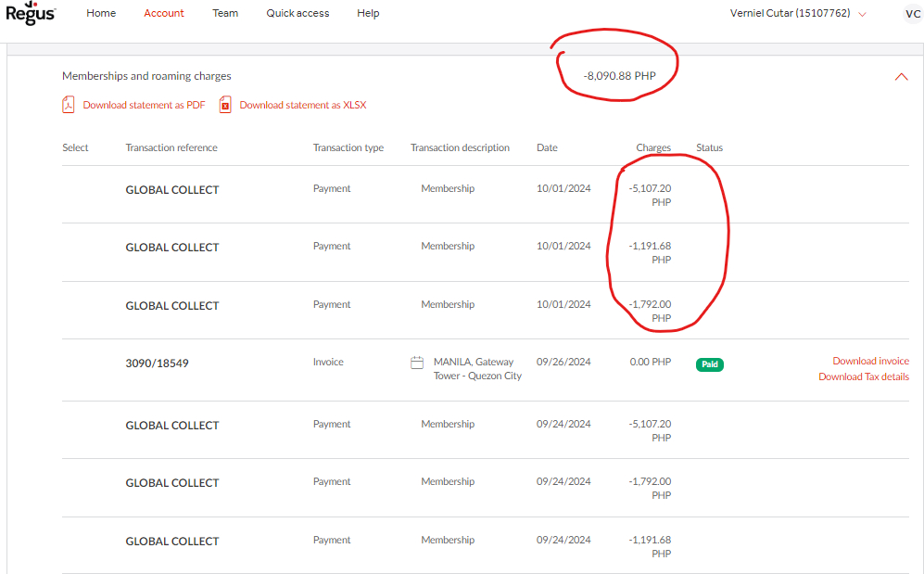Click the Regus logo
Screen dimensions: 924x574
(31, 13)
